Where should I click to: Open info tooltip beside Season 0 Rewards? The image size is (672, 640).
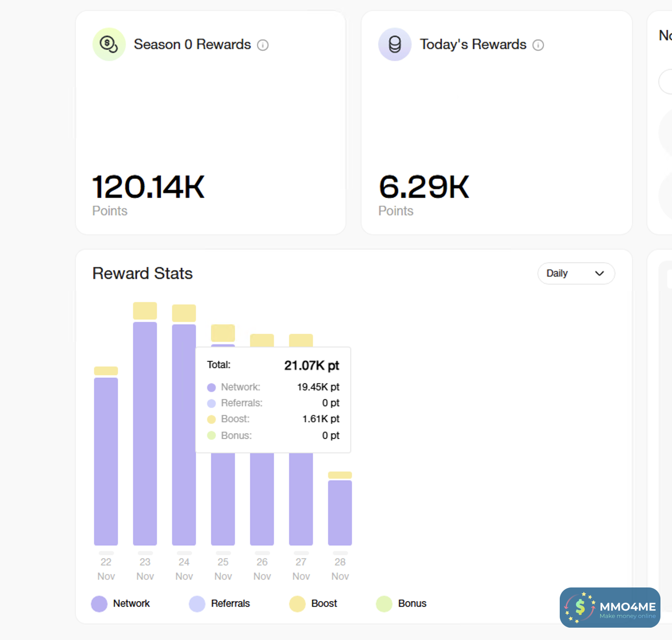click(x=263, y=45)
